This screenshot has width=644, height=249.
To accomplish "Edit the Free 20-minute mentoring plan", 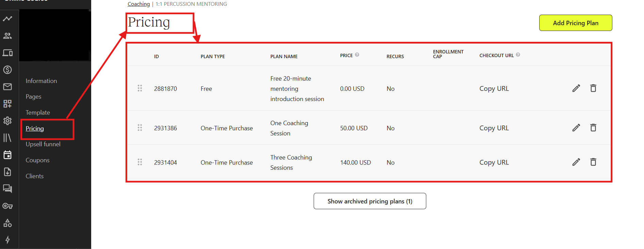I will pyautogui.click(x=576, y=88).
